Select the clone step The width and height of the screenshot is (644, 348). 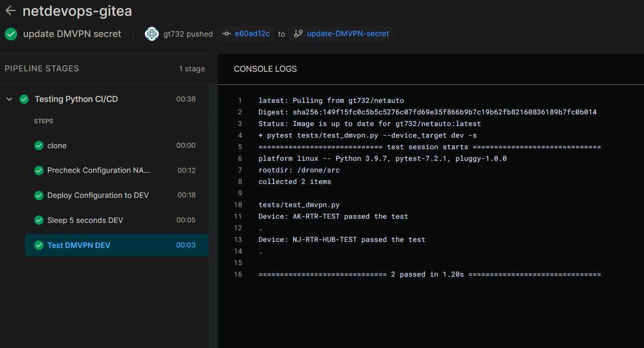[57, 146]
